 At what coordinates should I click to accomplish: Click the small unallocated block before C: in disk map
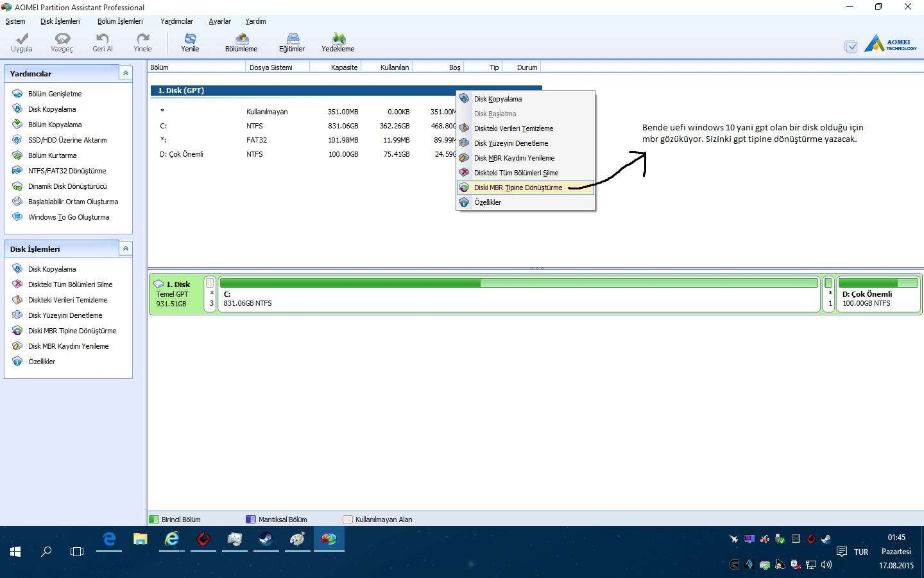(x=210, y=294)
